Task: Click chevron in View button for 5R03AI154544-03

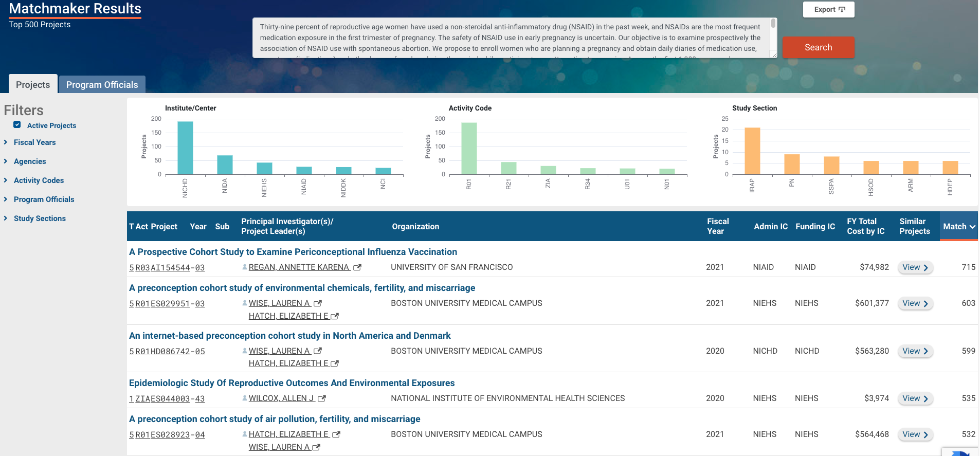Action: (925, 268)
